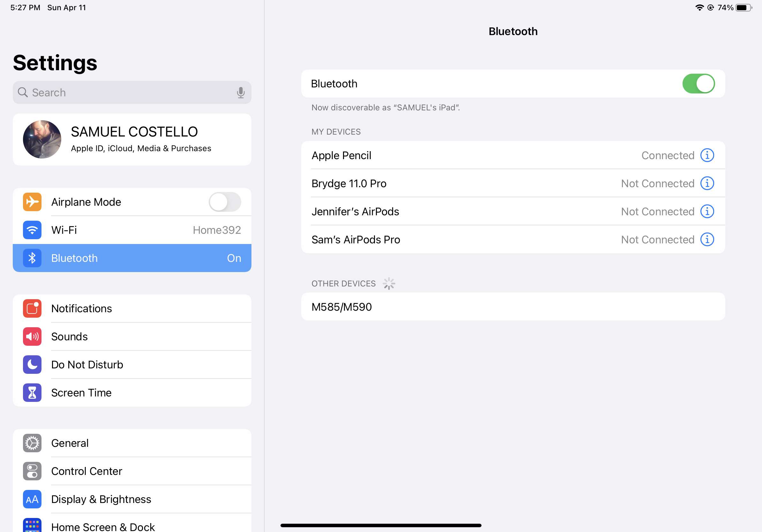Tap the Bluetooth page title
Image resolution: width=762 pixels, height=532 pixels.
[513, 32]
